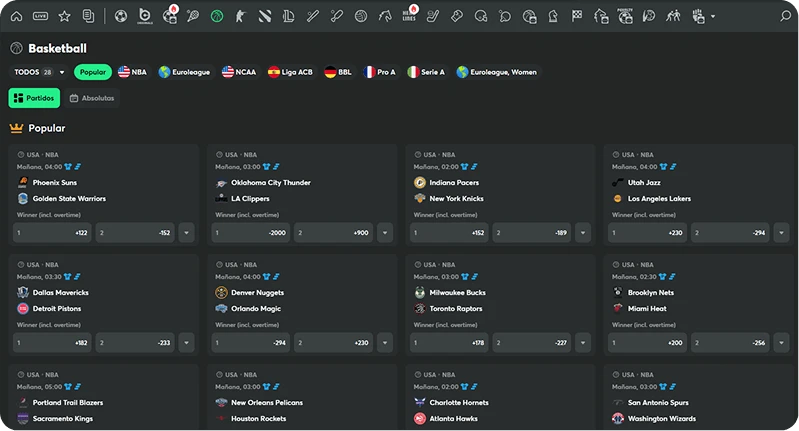Select the horse racing icon
Viewport: 799px width, 431px height.
tap(385, 16)
